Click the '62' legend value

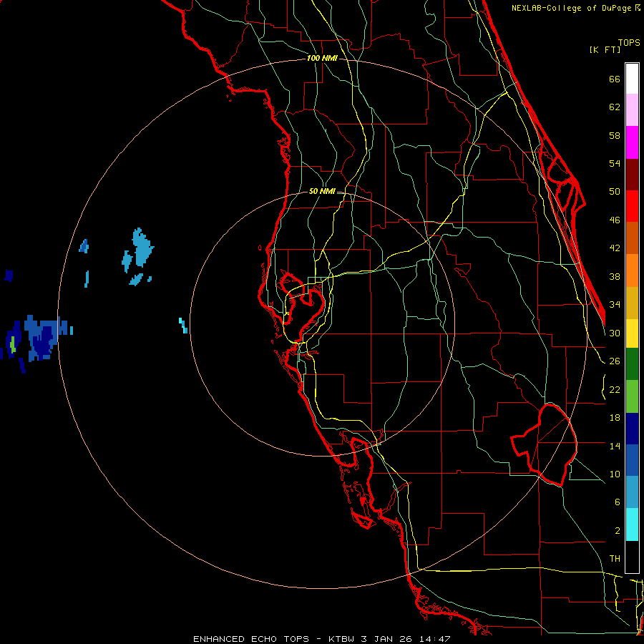[615, 107]
